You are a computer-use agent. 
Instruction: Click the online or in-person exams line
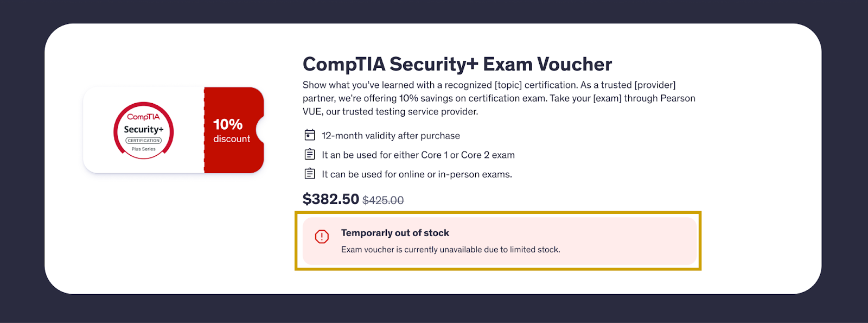417,174
